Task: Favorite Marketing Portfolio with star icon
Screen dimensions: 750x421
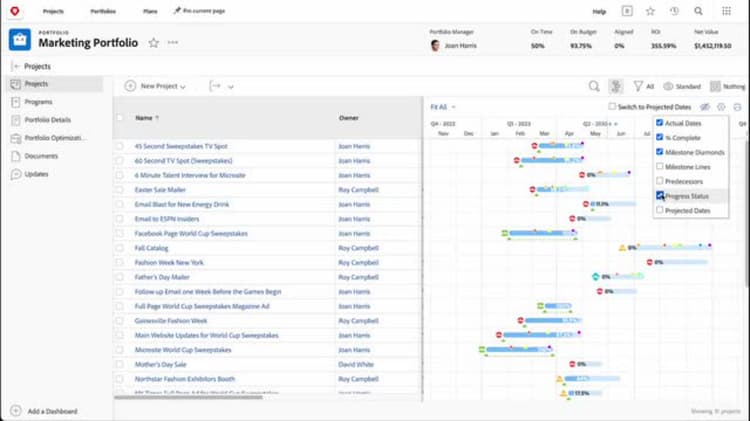Action: tap(154, 43)
